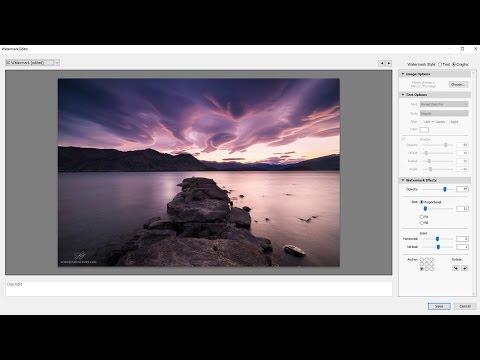Set anchor to top-right point

point(432,259)
